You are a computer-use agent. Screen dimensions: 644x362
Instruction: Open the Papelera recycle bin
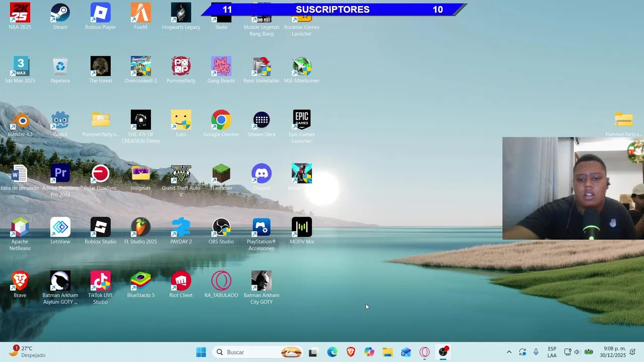(60, 66)
